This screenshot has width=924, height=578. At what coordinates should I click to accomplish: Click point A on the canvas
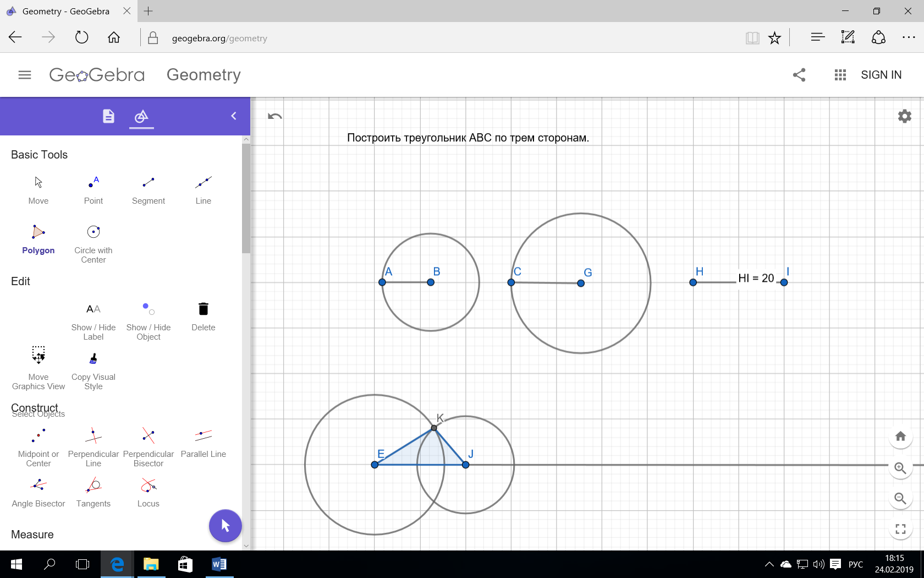382,282
